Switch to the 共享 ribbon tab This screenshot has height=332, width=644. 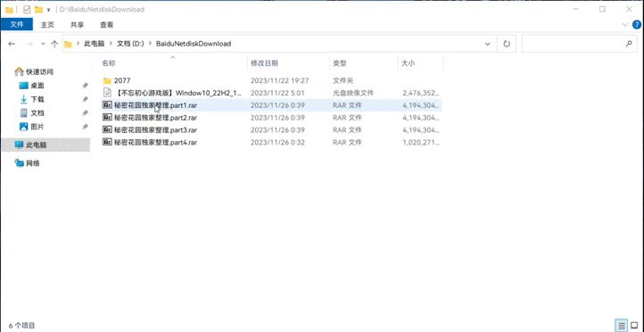coord(77,25)
